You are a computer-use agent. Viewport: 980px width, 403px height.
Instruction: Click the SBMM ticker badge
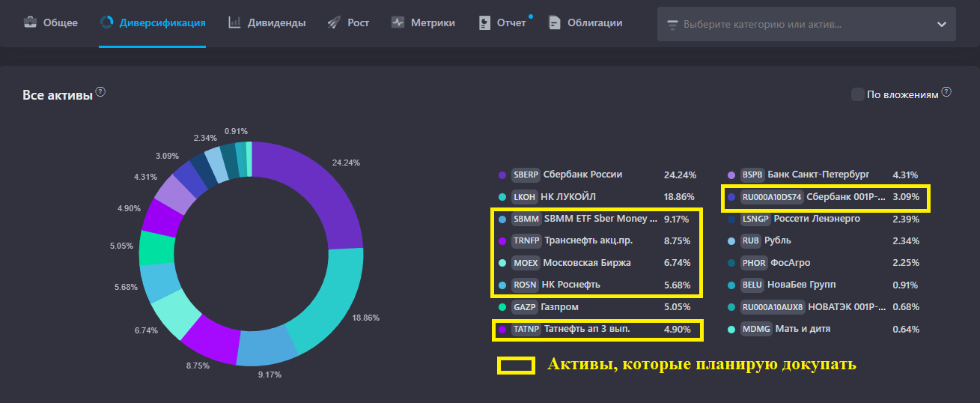pyautogui.click(x=526, y=219)
